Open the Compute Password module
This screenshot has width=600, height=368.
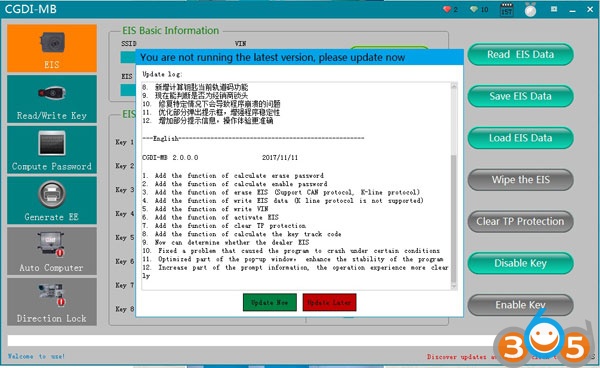click(x=52, y=150)
